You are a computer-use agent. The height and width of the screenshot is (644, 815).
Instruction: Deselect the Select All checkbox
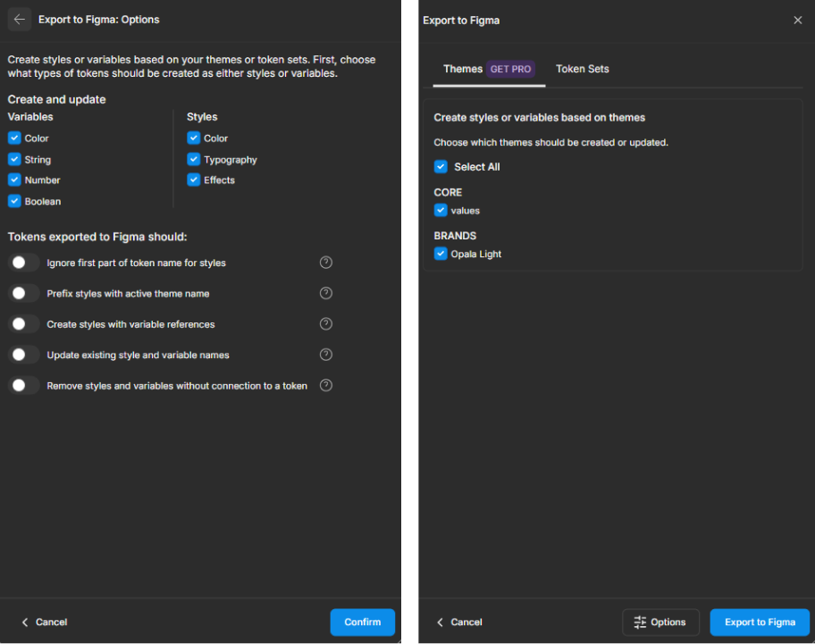point(441,166)
